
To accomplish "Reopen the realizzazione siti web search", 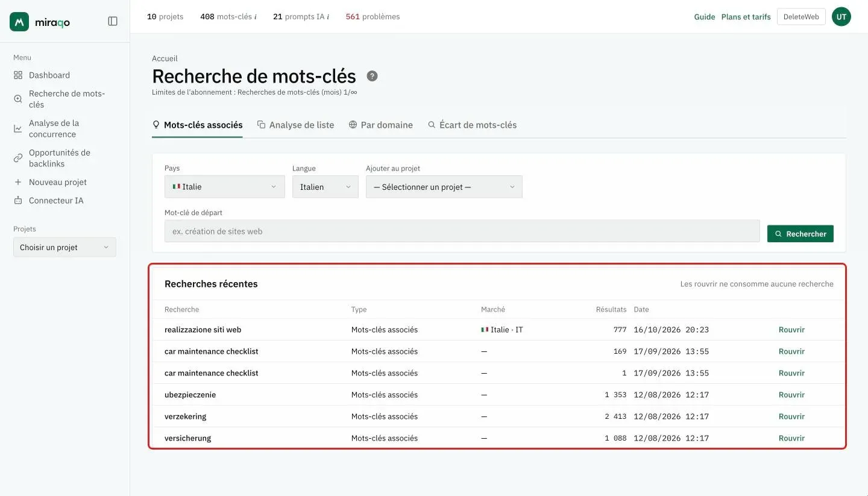I will click(791, 330).
